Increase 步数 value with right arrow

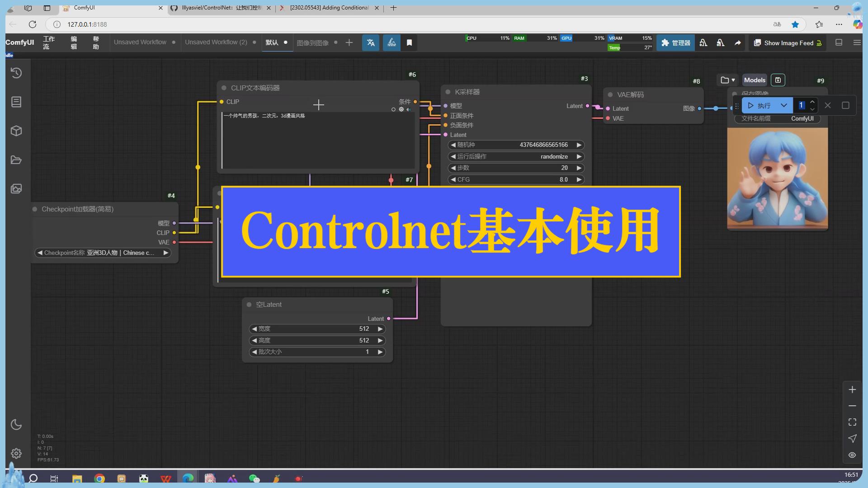click(579, 168)
